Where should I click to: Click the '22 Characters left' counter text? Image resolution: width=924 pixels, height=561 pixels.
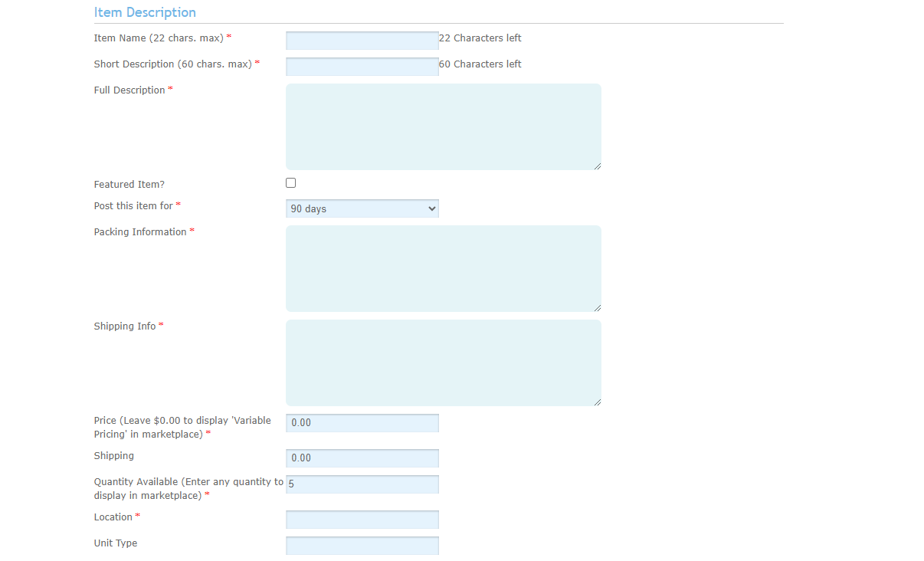point(480,38)
